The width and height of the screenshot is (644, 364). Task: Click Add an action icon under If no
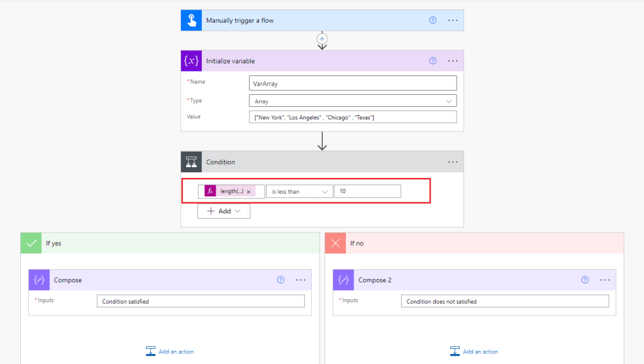pyautogui.click(x=455, y=351)
